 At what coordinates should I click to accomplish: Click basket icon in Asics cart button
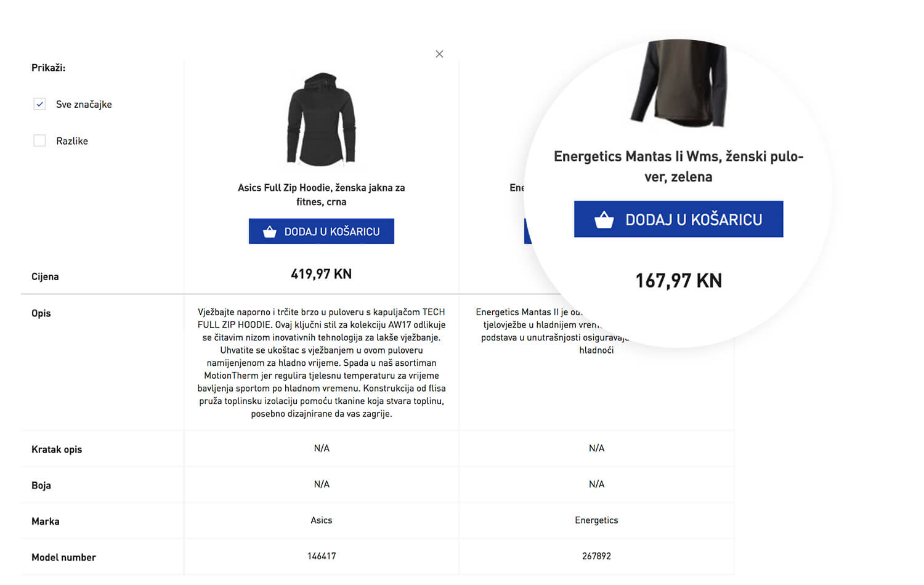pos(270,232)
